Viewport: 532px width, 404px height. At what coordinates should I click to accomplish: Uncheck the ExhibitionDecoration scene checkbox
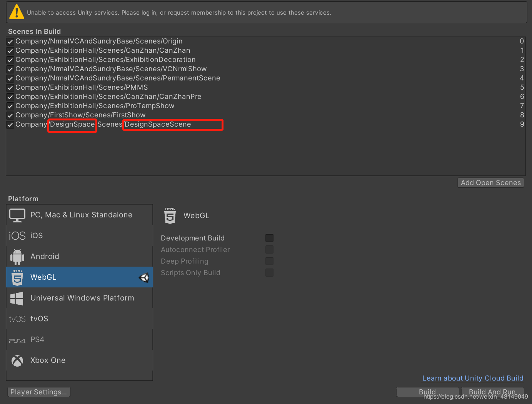pos(10,60)
